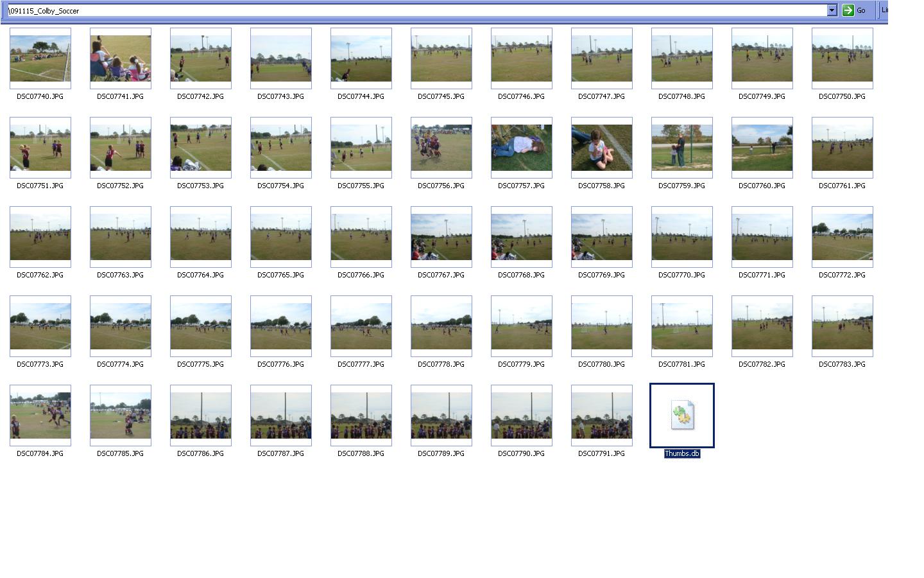Select thumbnail DSC07751.JPG
The image size is (924, 578).
40,148
